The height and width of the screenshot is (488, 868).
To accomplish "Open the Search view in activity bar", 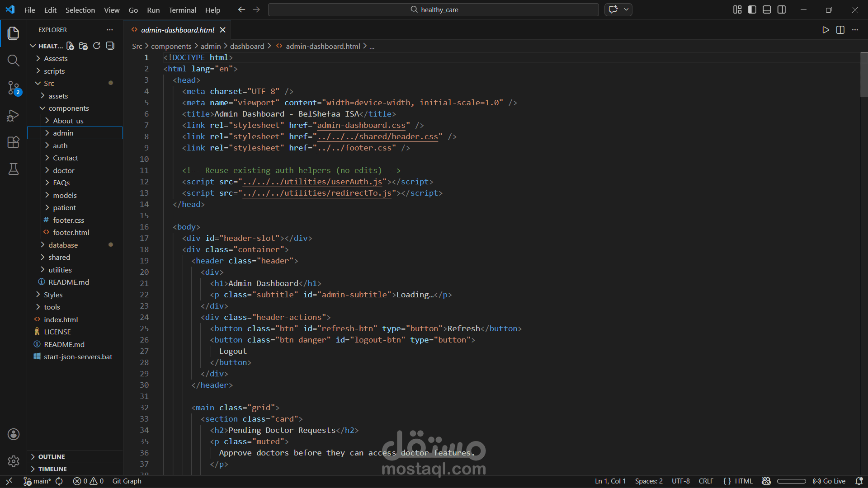I will point(14,60).
